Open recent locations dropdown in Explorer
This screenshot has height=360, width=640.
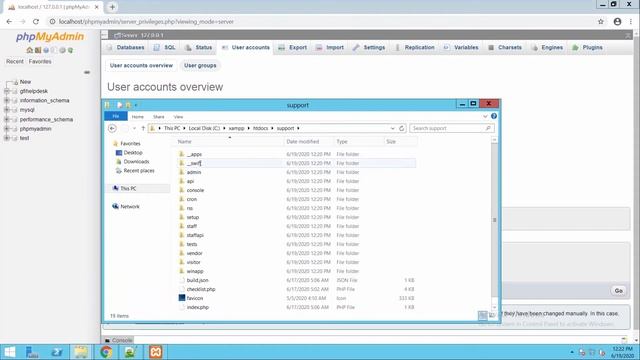pos(134,128)
